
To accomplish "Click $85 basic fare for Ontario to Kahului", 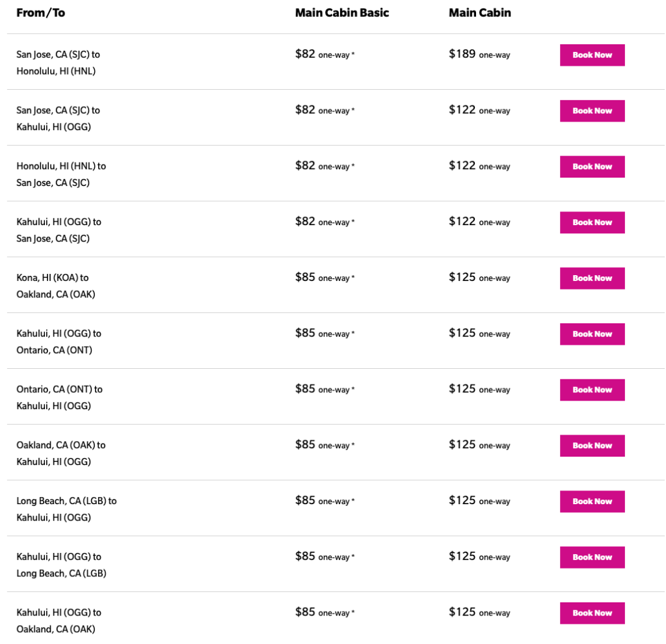I will pos(306,389).
